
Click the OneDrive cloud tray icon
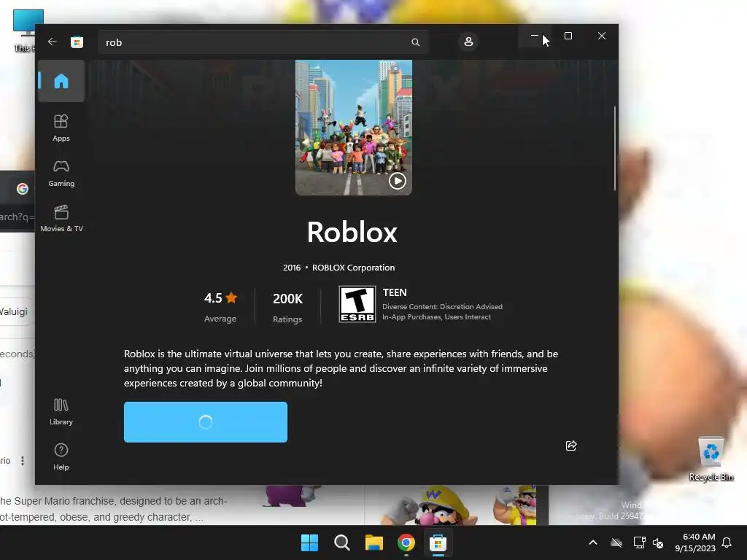(x=616, y=542)
